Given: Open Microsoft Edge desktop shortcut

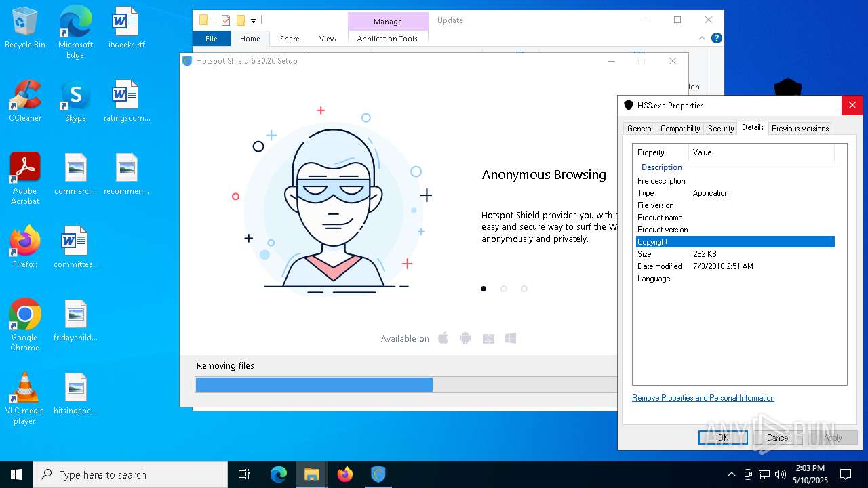Looking at the screenshot, I should tap(75, 33).
